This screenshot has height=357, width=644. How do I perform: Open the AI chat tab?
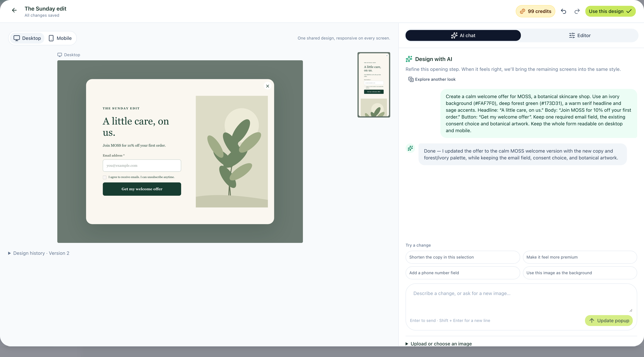point(463,35)
